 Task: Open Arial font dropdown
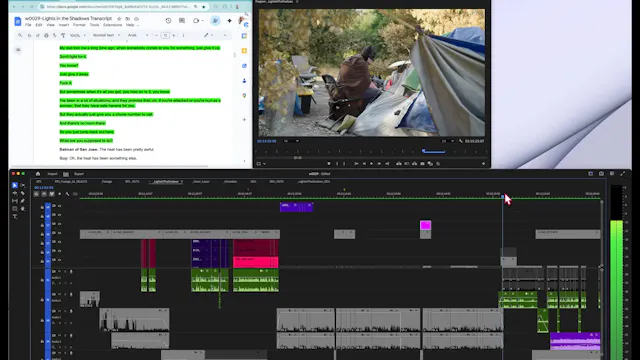coord(138,36)
